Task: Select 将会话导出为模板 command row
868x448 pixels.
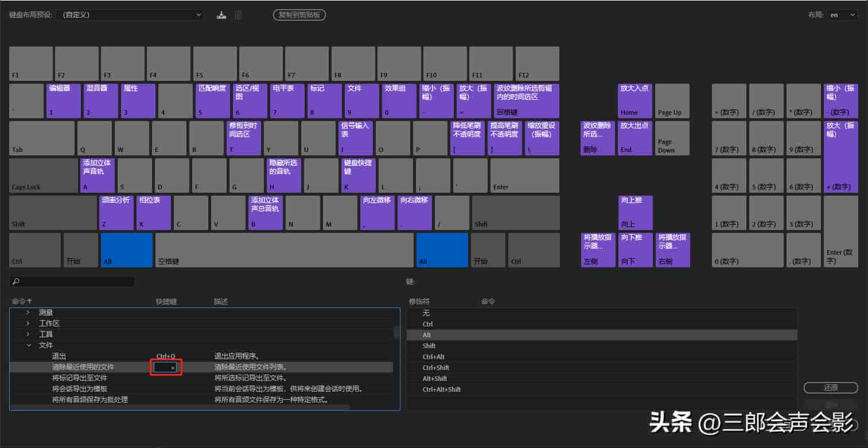Action: pos(201,389)
